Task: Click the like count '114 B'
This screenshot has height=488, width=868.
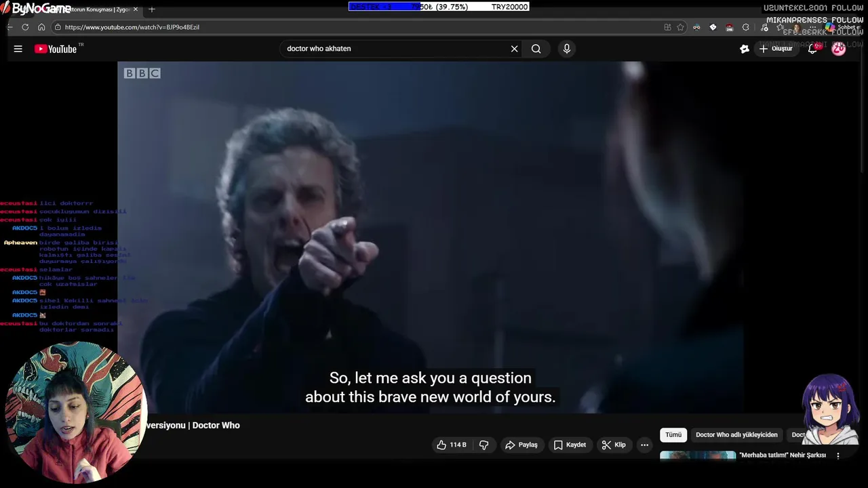Action: pos(458,445)
